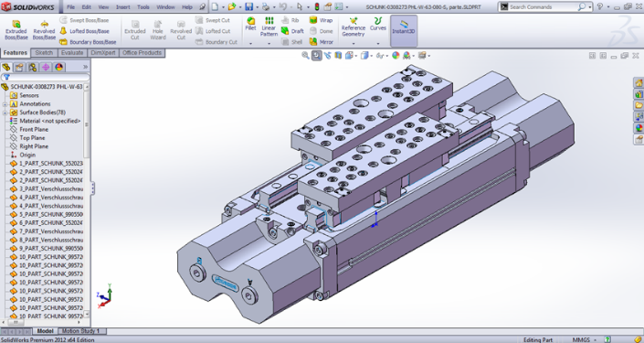This screenshot has width=644, height=343.
Task: Open the MMGS unit system dropdown
Action: coord(595,340)
